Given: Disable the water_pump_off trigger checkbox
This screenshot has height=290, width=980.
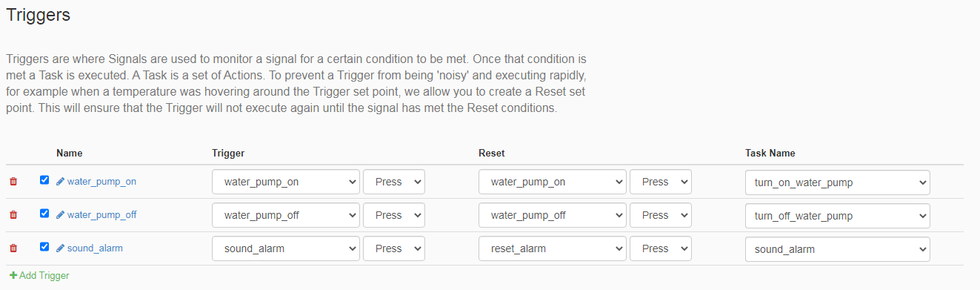Looking at the screenshot, I should (x=44, y=213).
